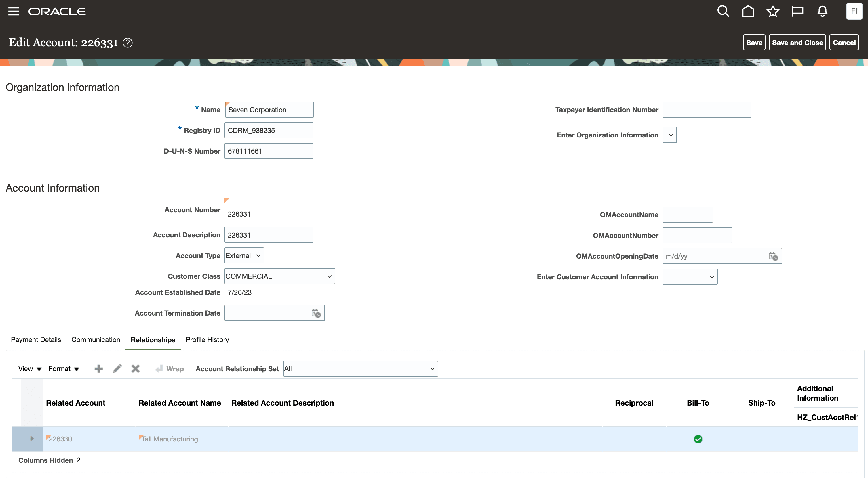Click the Taxpayer Identification Number field

click(706, 110)
